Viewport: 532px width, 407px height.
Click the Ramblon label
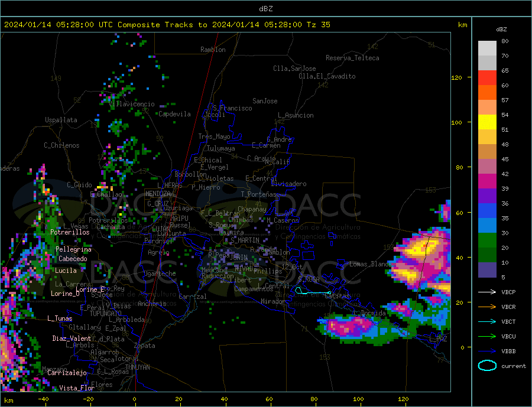213,50
